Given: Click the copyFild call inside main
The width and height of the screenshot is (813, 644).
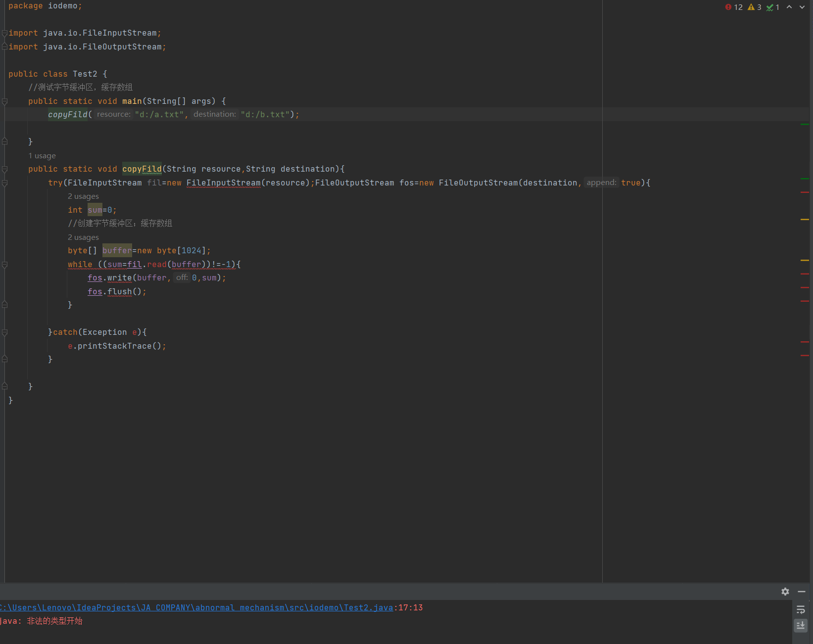Looking at the screenshot, I should 68,115.
